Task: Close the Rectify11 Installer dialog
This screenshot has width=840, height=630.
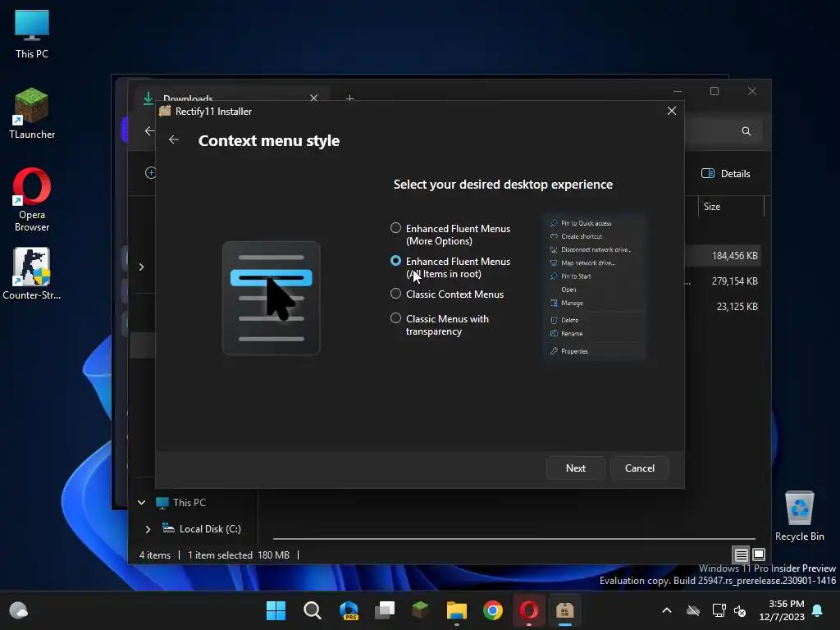Action: tap(671, 111)
